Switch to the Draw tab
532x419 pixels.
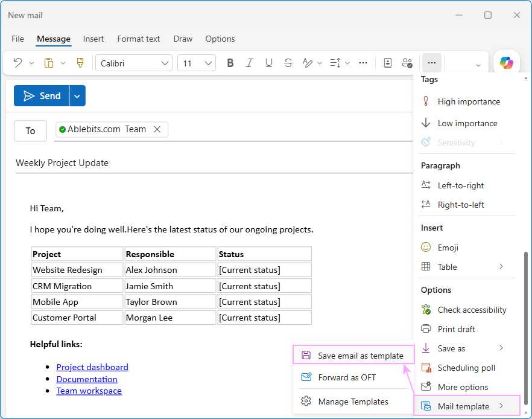[183, 39]
